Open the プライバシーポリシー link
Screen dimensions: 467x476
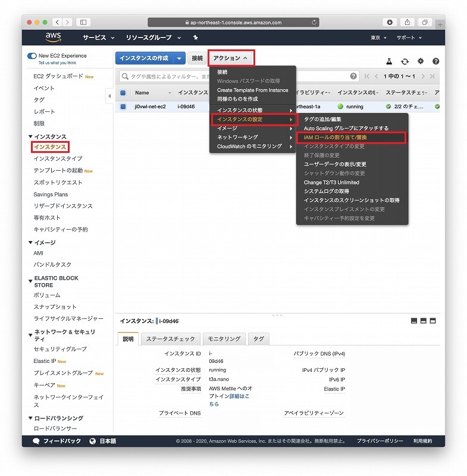380,441
